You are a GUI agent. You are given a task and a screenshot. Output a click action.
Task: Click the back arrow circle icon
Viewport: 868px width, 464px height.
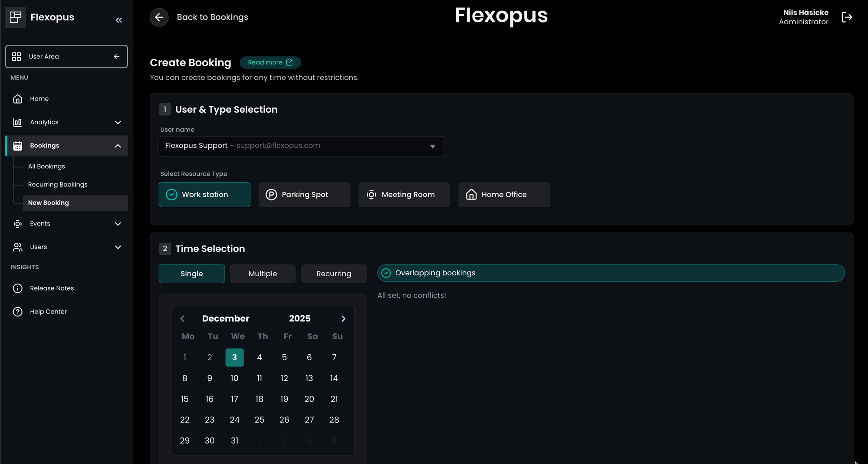pyautogui.click(x=159, y=17)
